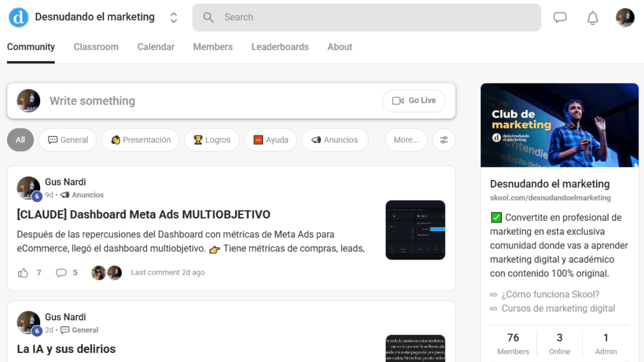Screen dimensions: 644x362
Task: Click the Last comment 2d ago text
Action: 168,273
